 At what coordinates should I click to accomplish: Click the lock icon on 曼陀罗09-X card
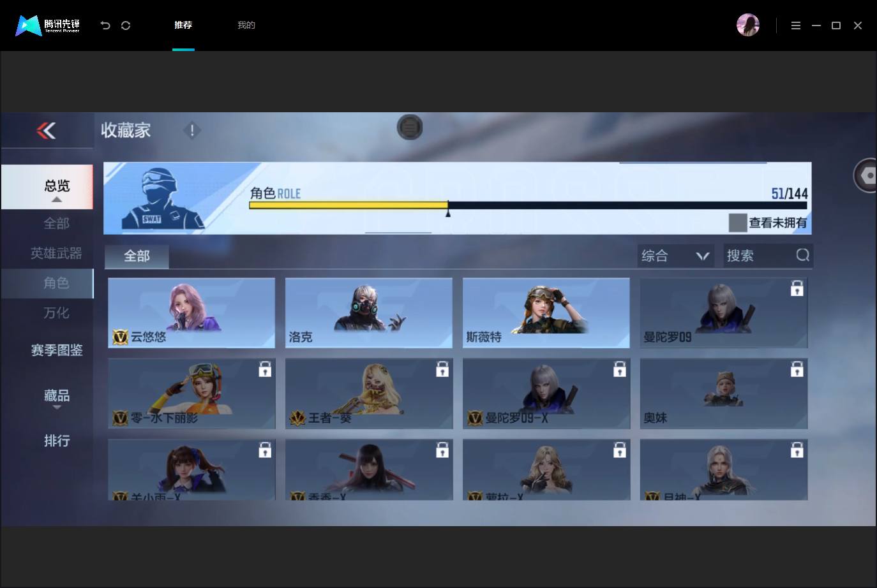pyautogui.click(x=619, y=369)
